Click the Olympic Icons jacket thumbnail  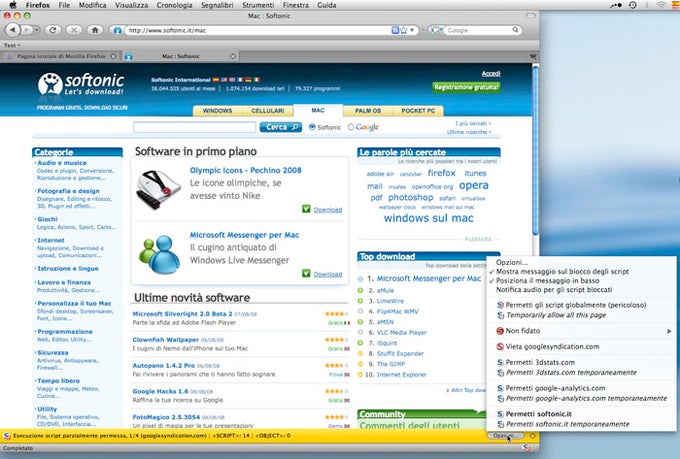(x=159, y=190)
